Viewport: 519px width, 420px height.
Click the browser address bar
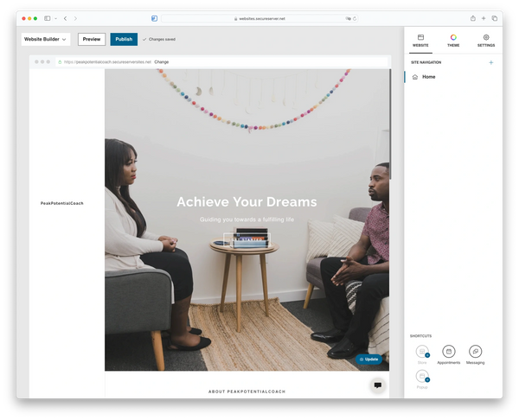pos(259,18)
